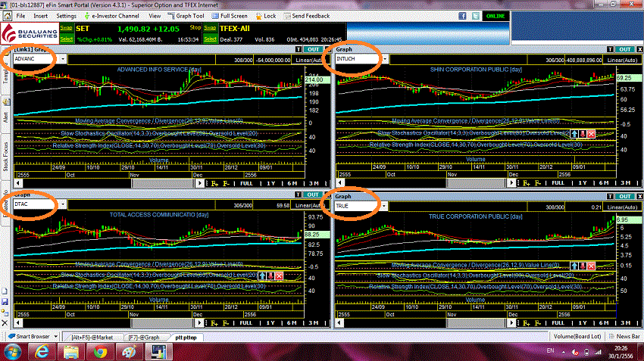Open the e-Investor Channel
This screenshot has width=644, height=361.
111,16
